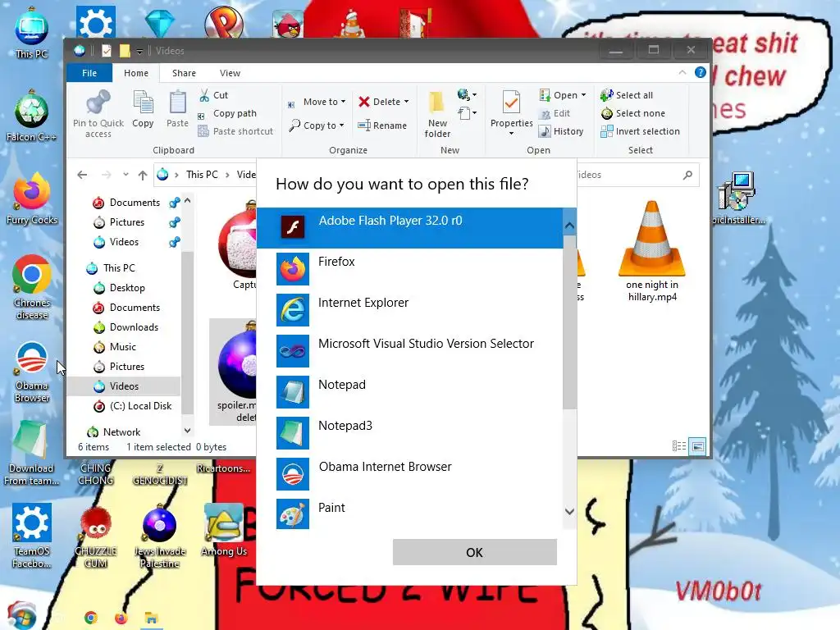Click Select none in the ribbon
This screenshot has width=840, height=630.
tap(633, 113)
